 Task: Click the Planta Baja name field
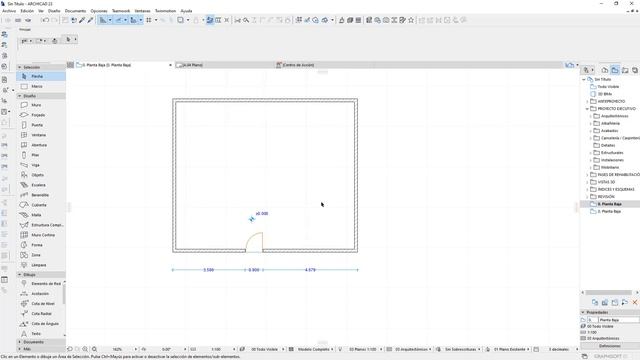click(618, 320)
